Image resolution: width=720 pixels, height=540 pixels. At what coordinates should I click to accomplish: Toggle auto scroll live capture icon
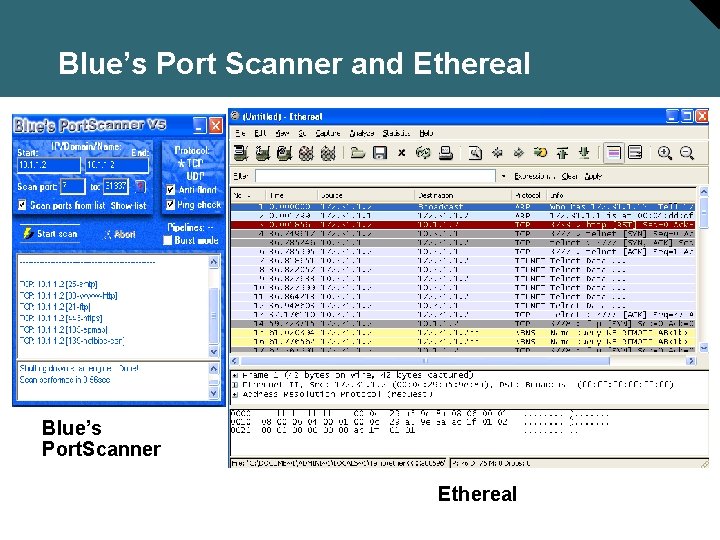[635, 152]
